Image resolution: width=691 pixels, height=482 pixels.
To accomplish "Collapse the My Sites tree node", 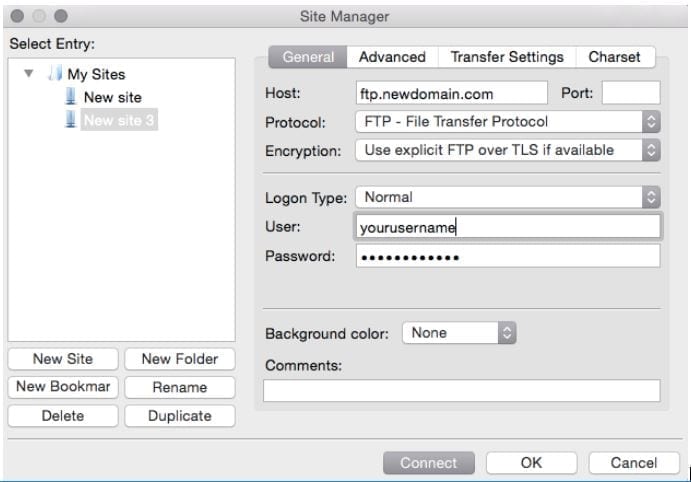I will coord(29,74).
